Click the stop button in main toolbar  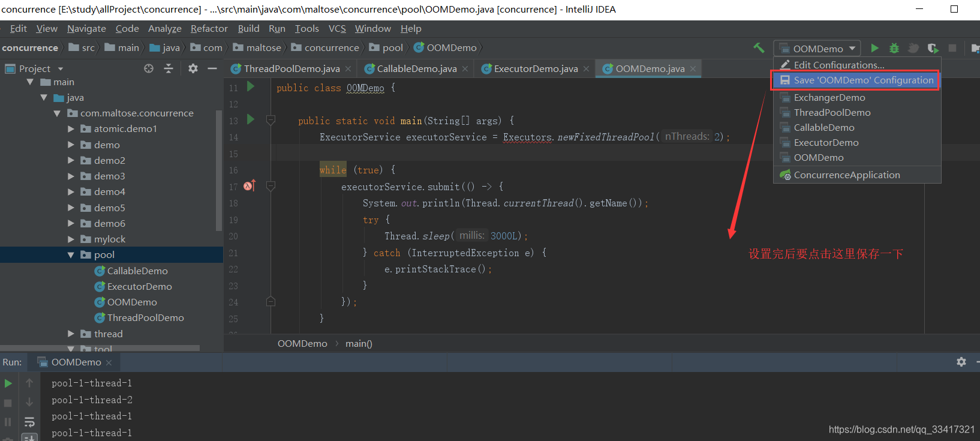point(952,48)
